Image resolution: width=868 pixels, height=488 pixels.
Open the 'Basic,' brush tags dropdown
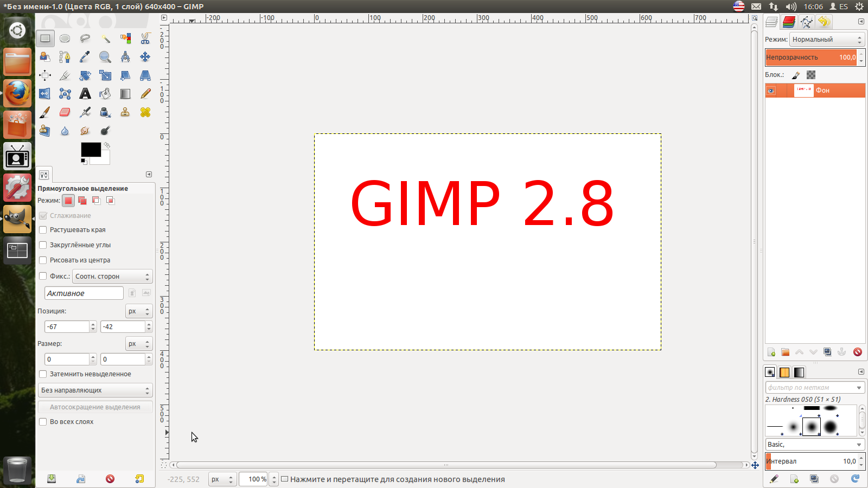815,445
